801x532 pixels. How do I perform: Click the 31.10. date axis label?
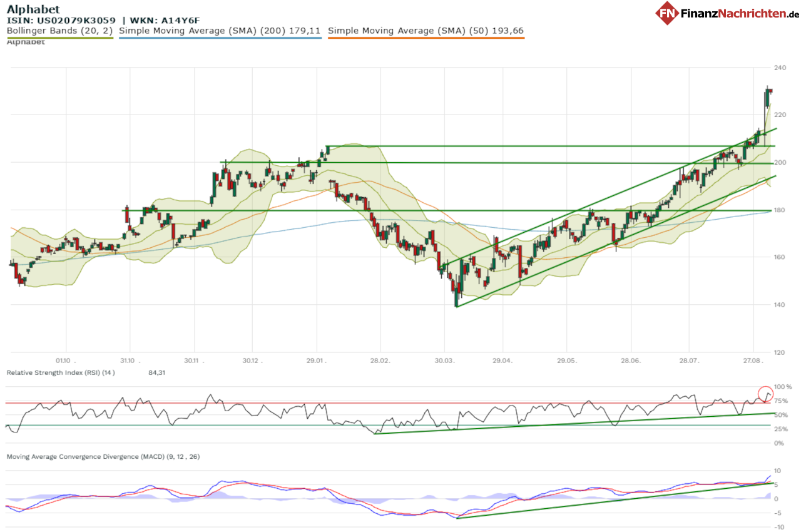(129, 361)
